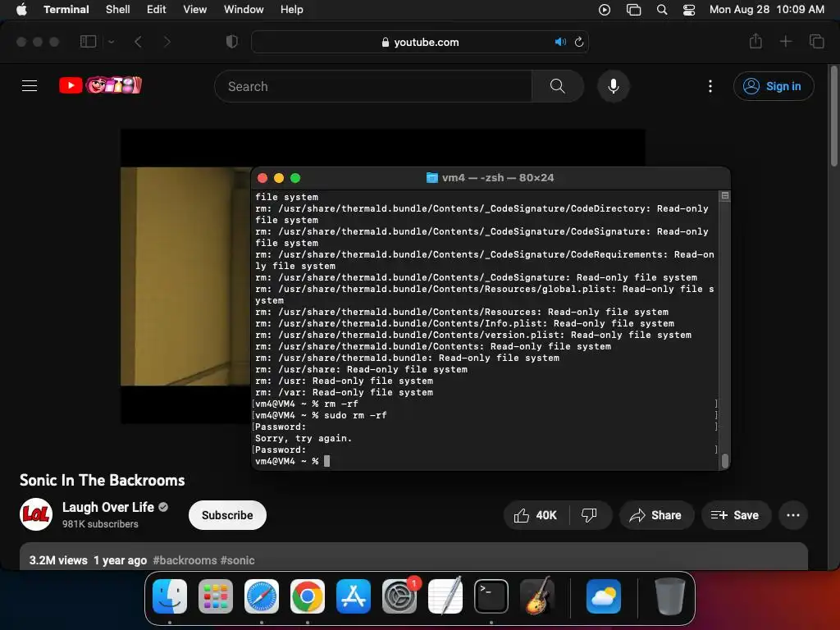The width and height of the screenshot is (840, 630).
Task: Dislike the video
Action: (589, 515)
